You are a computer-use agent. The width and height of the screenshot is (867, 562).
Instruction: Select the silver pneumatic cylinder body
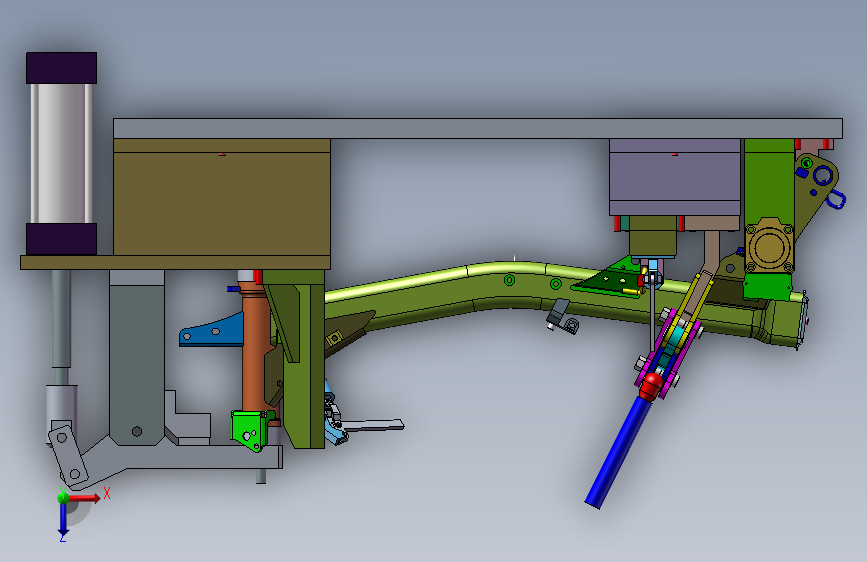pyautogui.click(x=61, y=153)
